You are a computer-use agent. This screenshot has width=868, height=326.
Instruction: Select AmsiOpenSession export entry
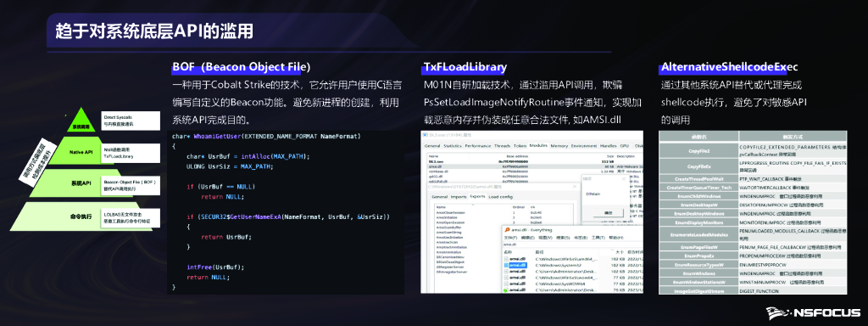click(x=450, y=222)
